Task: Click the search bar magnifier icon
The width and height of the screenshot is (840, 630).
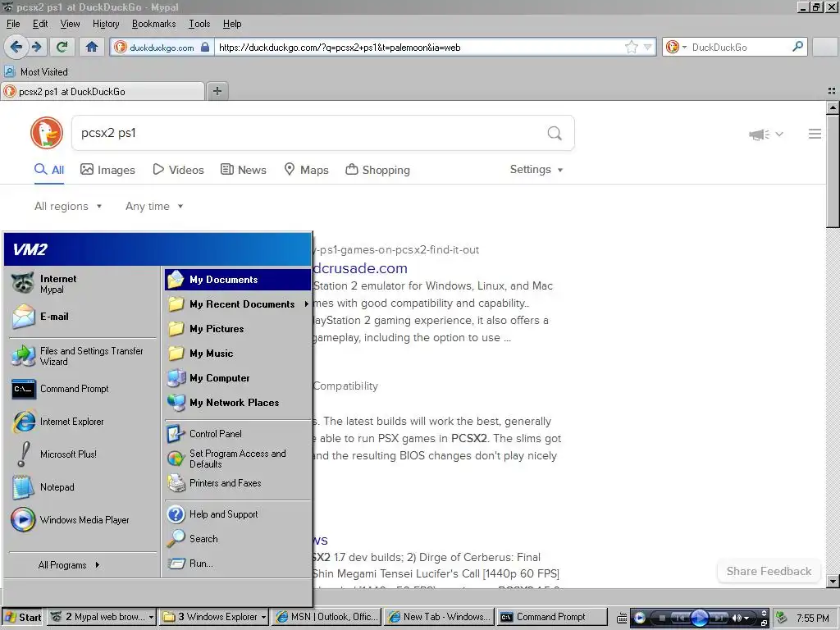Action: (797, 47)
